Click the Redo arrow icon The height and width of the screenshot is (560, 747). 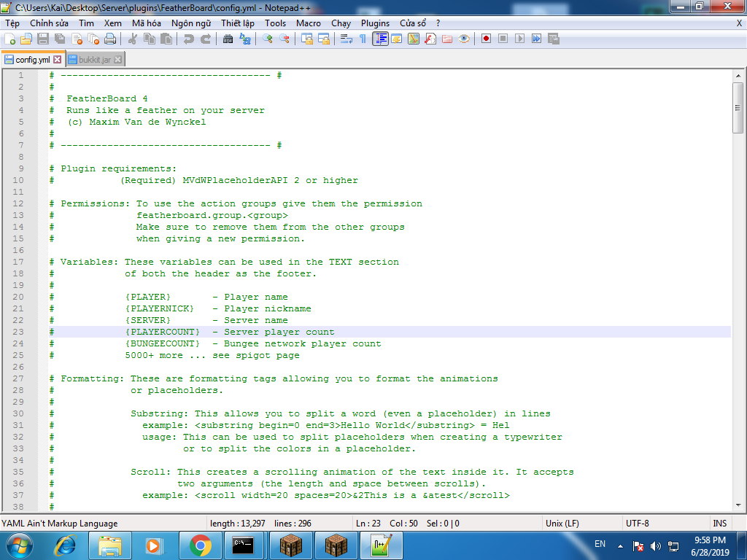point(205,39)
